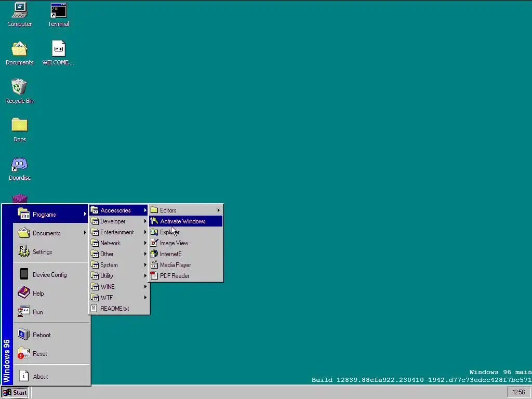
Task: Select the WELCOME markdown file icon
Action: coord(58,48)
